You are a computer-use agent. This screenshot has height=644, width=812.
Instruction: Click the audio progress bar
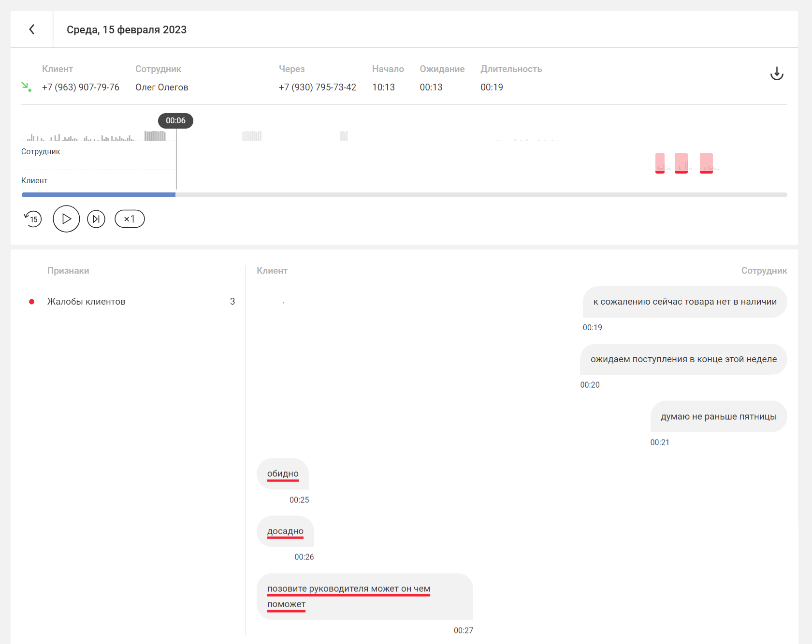click(x=404, y=195)
